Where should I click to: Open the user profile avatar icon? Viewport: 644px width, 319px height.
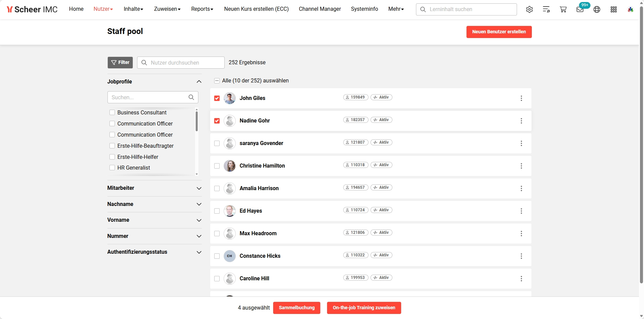(x=631, y=9)
